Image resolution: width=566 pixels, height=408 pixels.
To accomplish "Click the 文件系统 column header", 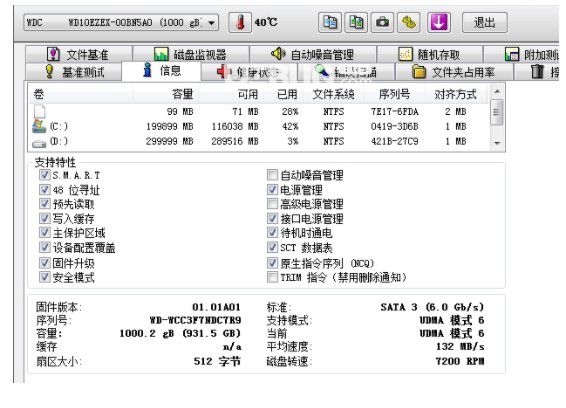I will pos(334,94).
